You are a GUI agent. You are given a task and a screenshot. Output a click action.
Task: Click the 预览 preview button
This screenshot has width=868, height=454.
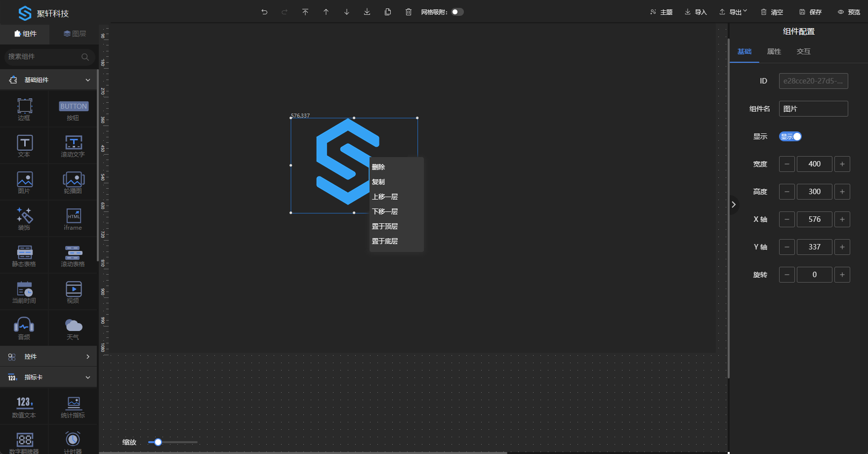[849, 12]
